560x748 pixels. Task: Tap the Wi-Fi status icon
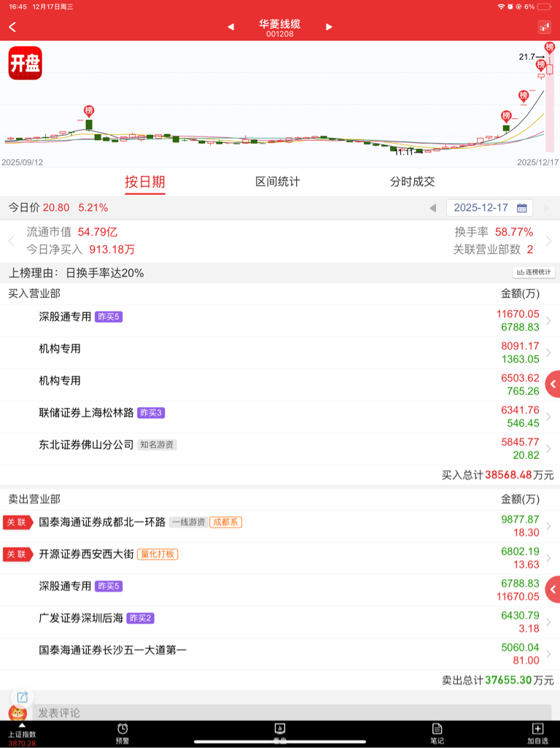coord(501,7)
